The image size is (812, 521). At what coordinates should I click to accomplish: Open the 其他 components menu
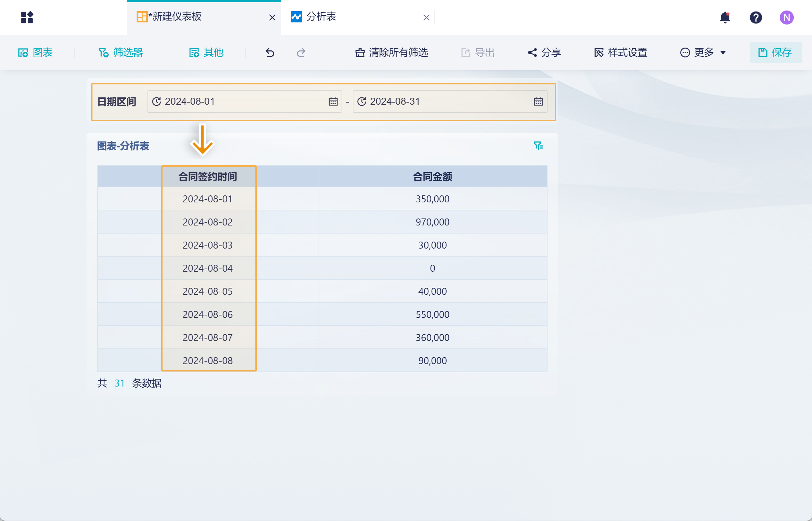(206, 53)
